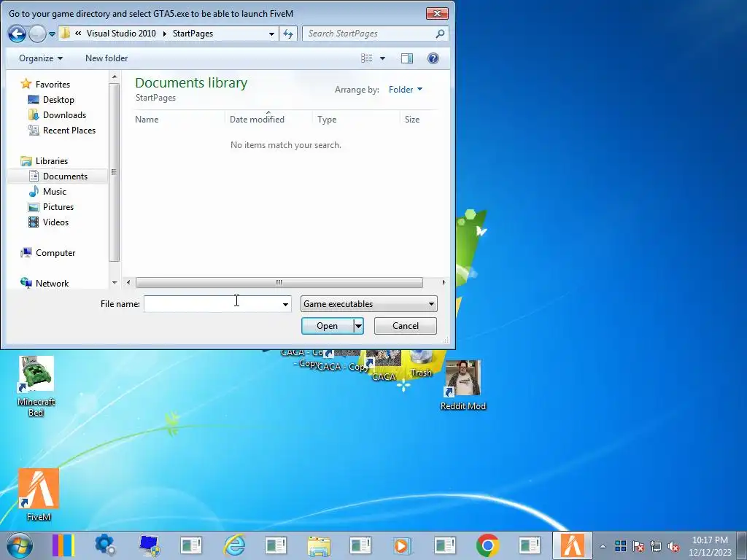Click the blue Help question mark icon
Image resolution: width=747 pixels, height=560 pixels.
[433, 58]
